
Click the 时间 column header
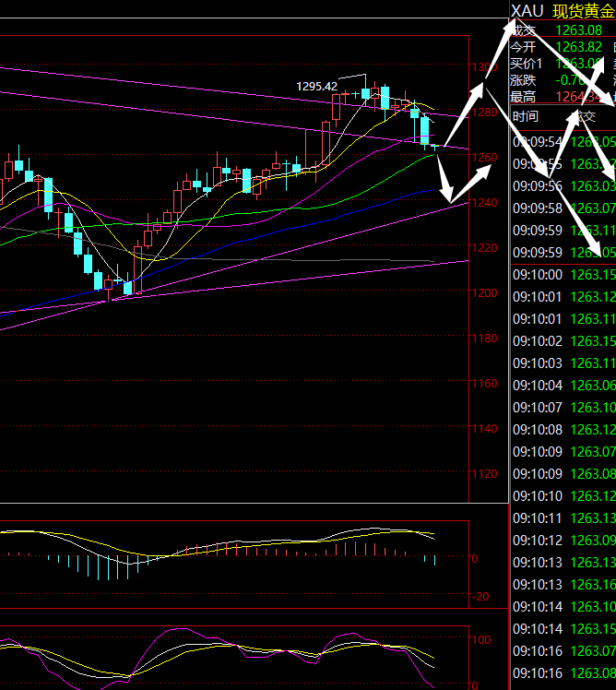tap(527, 116)
